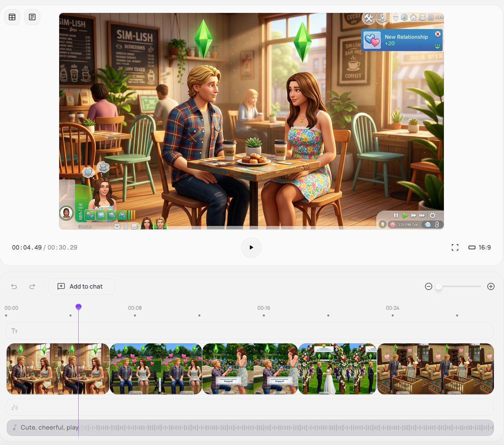Zoom in the timeline with the plus icon
The image size is (504, 445).
pos(490,286)
